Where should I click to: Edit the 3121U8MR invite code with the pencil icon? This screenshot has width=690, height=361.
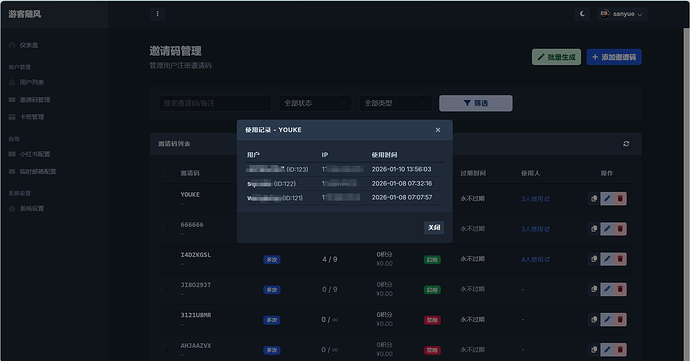pyautogui.click(x=607, y=320)
